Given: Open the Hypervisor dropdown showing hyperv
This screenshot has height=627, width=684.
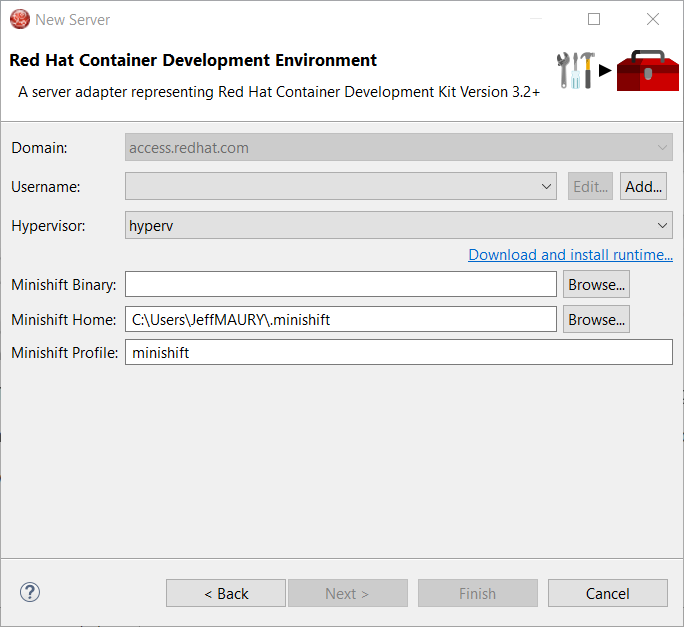Looking at the screenshot, I should click(399, 225).
